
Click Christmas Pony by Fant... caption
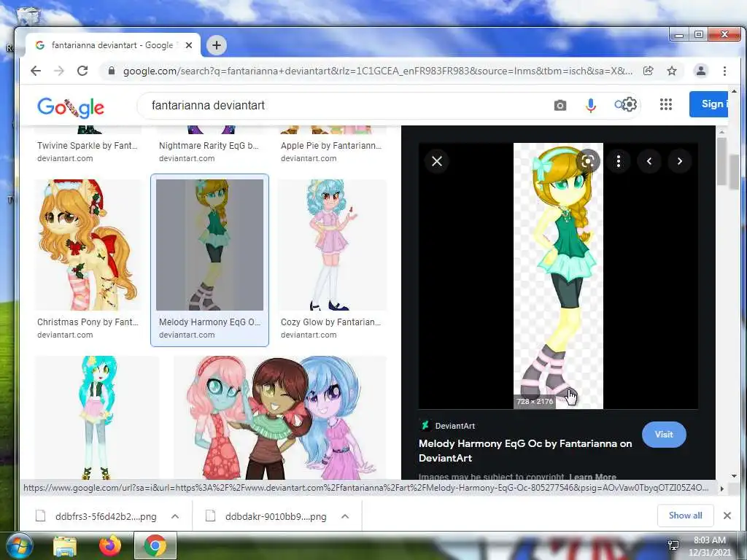coord(88,322)
